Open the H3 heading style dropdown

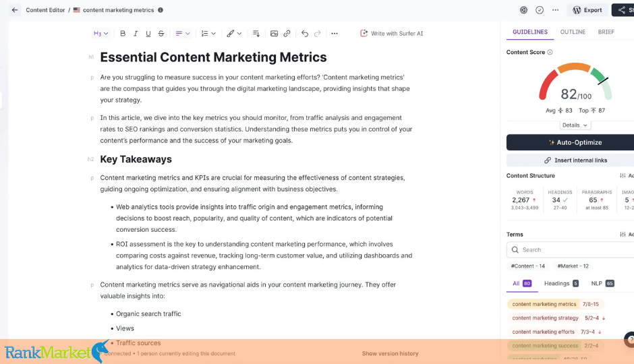[x=100, y=34]
